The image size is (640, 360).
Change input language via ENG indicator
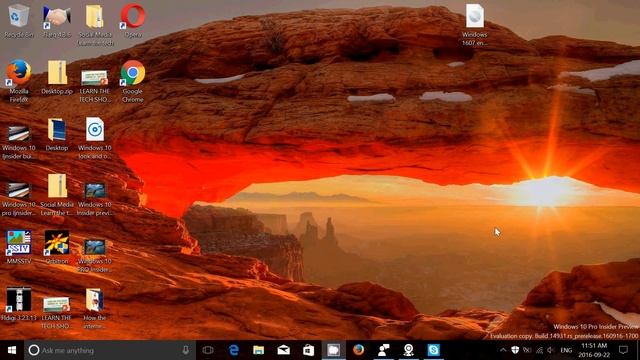pyautogui.click(x=566, y=350)
